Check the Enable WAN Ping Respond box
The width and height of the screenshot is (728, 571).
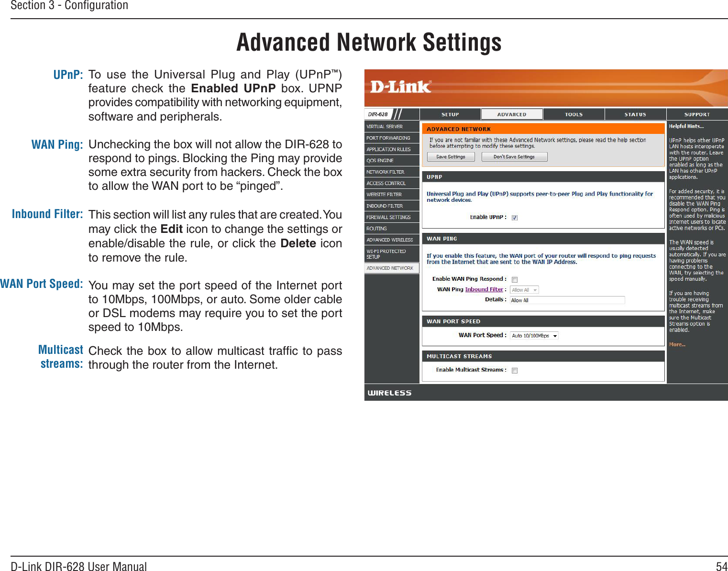click(x=515, y=280)
